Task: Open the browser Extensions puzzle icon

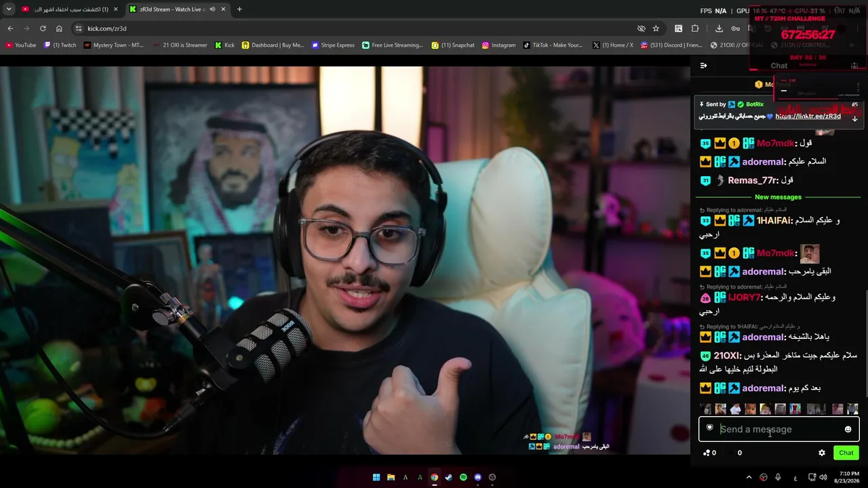Action: 695,28
